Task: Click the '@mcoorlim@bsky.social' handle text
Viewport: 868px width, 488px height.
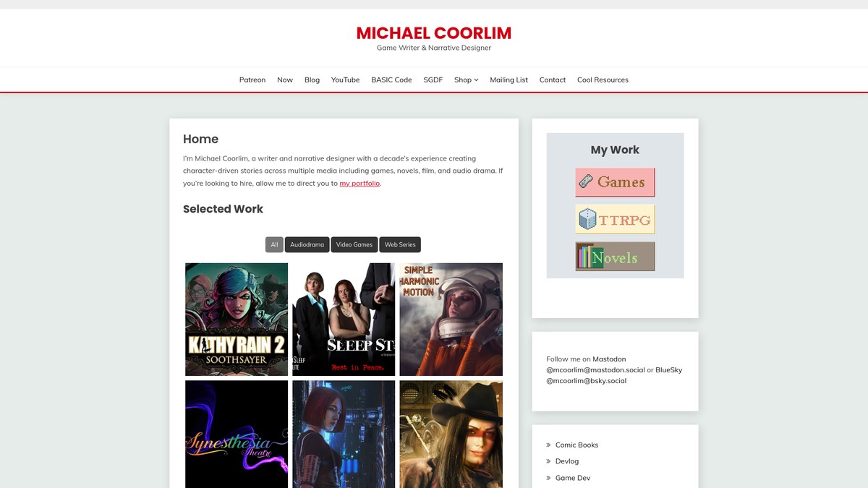Action: (587, 381)
